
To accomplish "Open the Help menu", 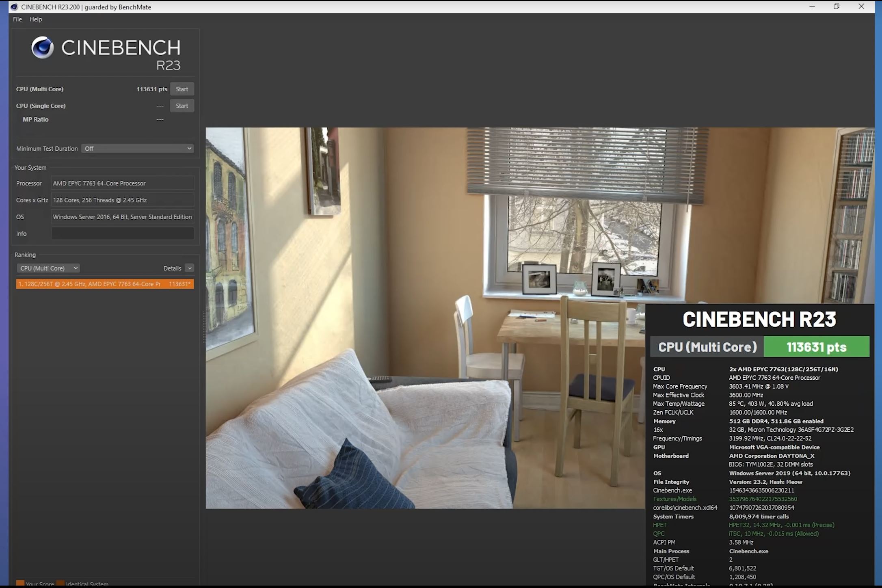I will [x=36, y=19].
